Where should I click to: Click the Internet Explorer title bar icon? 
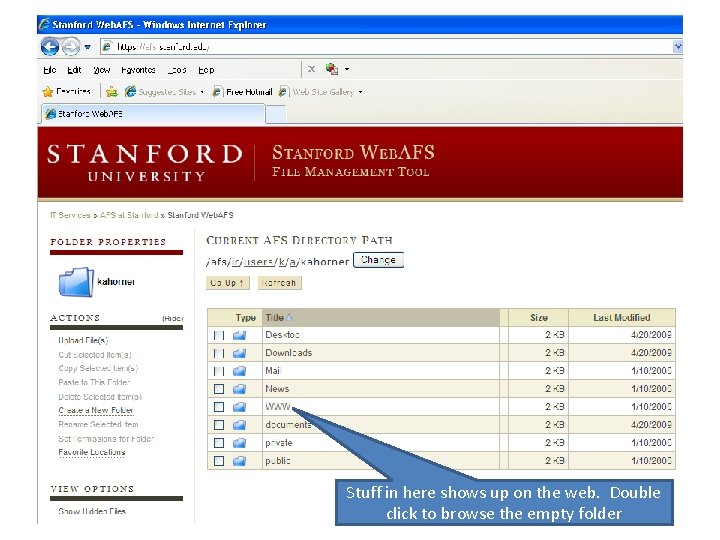click(45, 24)
